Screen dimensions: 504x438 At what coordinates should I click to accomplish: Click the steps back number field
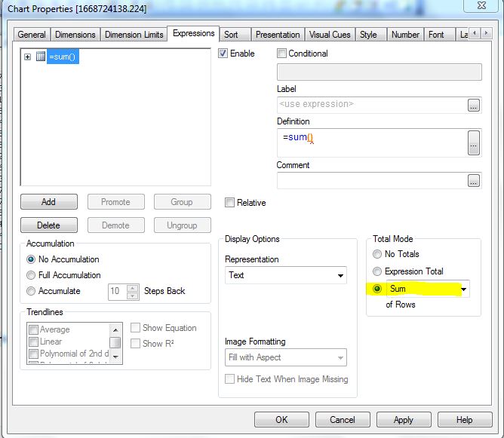(117, 292)
